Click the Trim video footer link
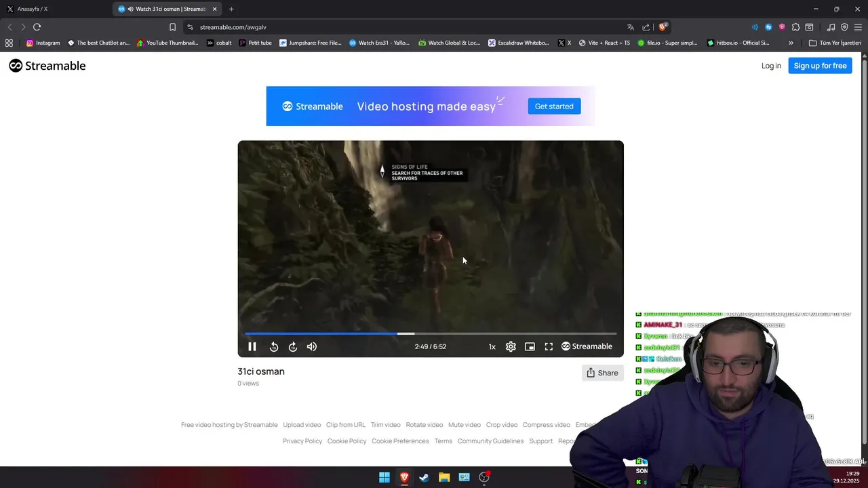 pyautogui.click(x=386, y=425)
